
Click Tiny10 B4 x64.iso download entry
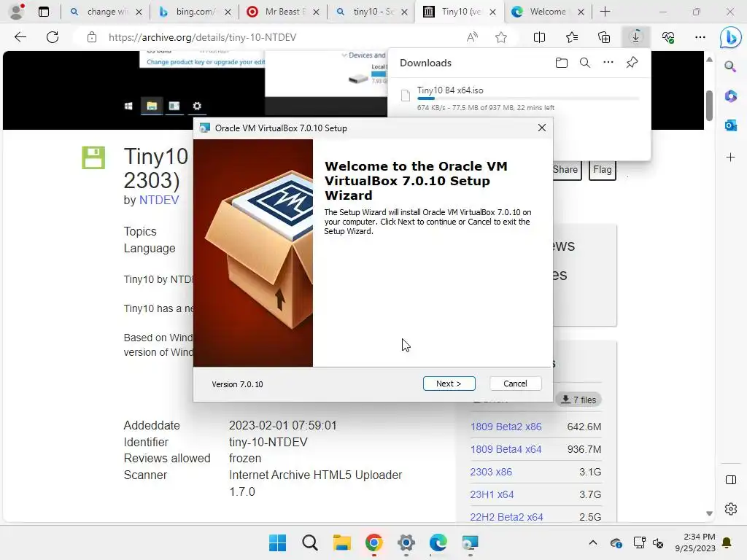point(519,98)
